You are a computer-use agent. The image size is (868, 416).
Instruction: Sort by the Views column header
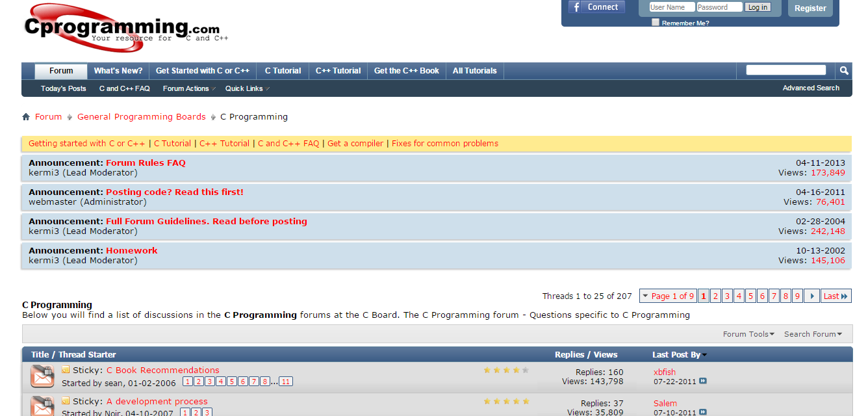[606, 355]
